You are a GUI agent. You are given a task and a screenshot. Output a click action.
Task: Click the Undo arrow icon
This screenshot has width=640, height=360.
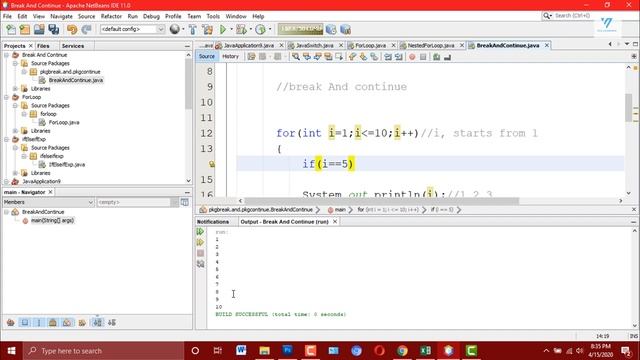pyautogui.click(x=72, y=29)
